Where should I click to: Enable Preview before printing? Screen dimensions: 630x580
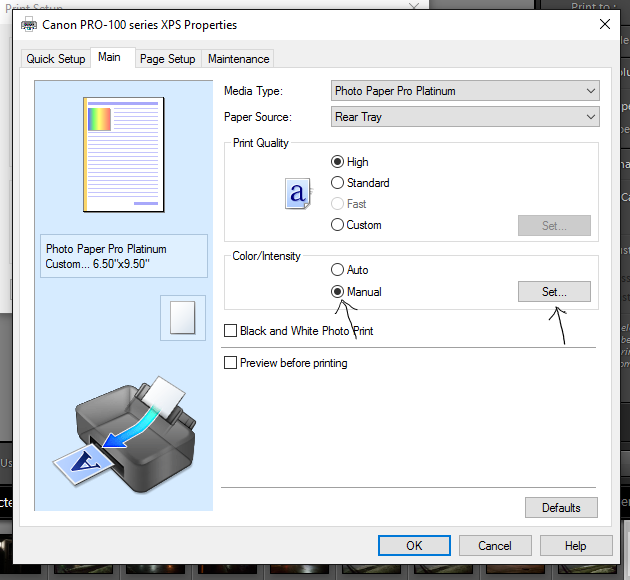click(286, 363)
